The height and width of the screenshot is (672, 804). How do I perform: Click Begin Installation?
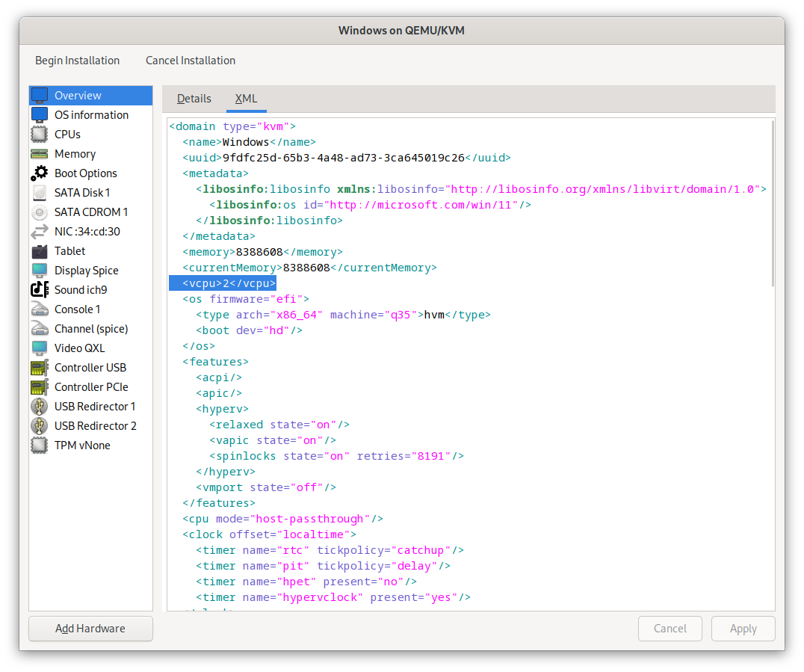click(77, 61)
